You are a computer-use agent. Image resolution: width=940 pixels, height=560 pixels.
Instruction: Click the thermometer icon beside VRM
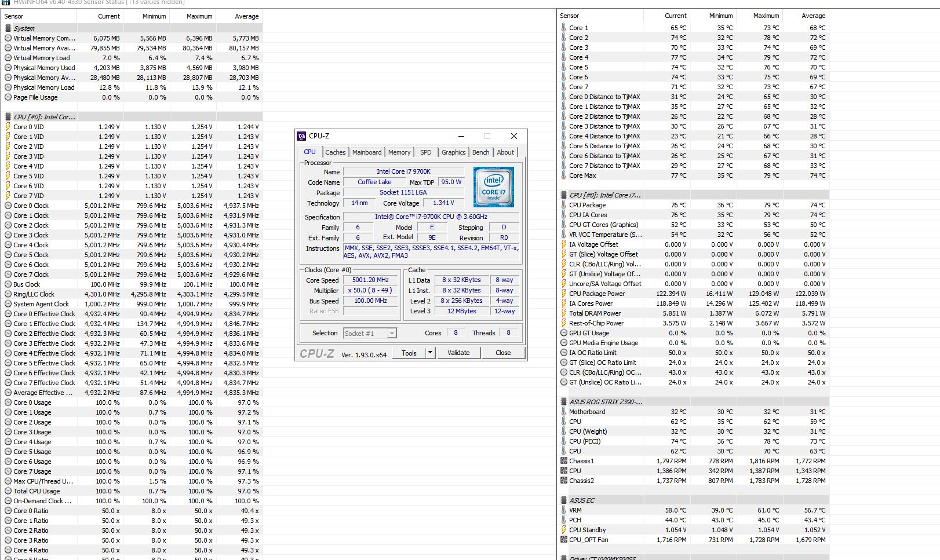tap(564, 510)
